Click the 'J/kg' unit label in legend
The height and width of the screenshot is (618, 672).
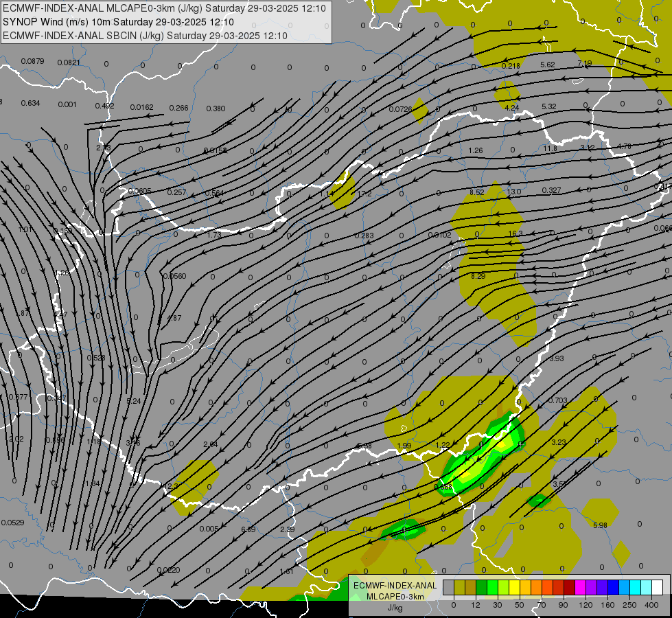[395, 607]
